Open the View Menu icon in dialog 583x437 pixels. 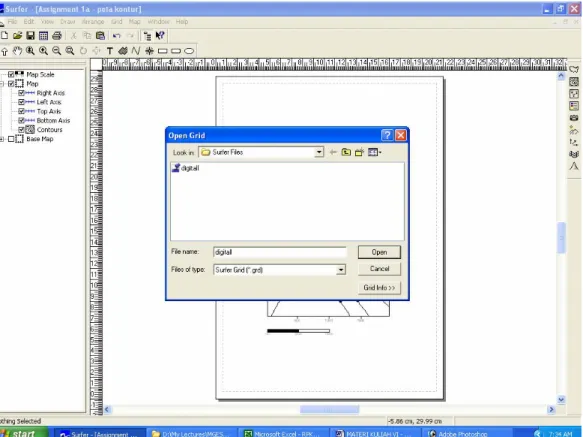pos(374,152)
